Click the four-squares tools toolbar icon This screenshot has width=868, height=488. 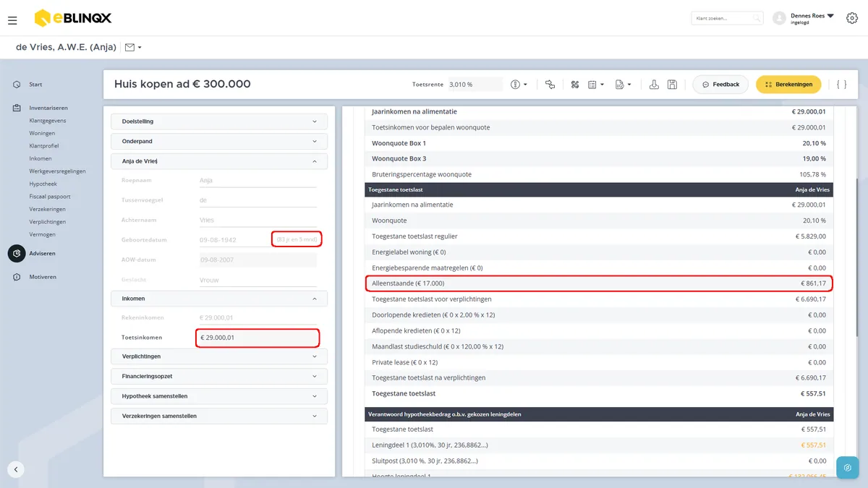575,85
